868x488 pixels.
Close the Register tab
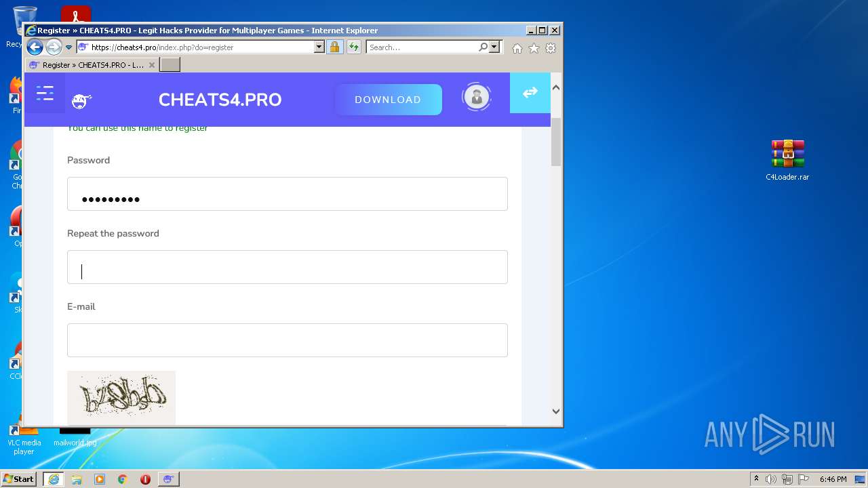click(152, 65)
